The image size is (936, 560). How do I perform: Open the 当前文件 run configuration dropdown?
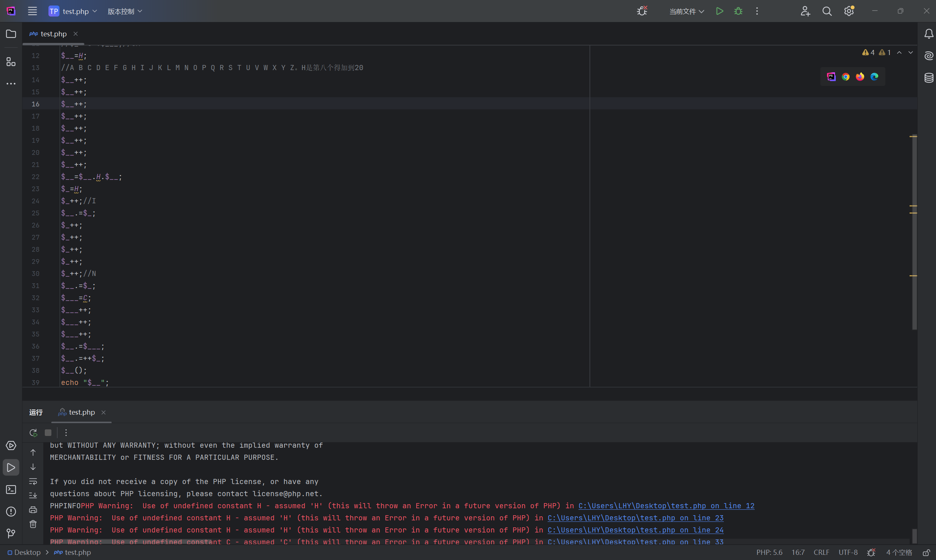(686, 11)
